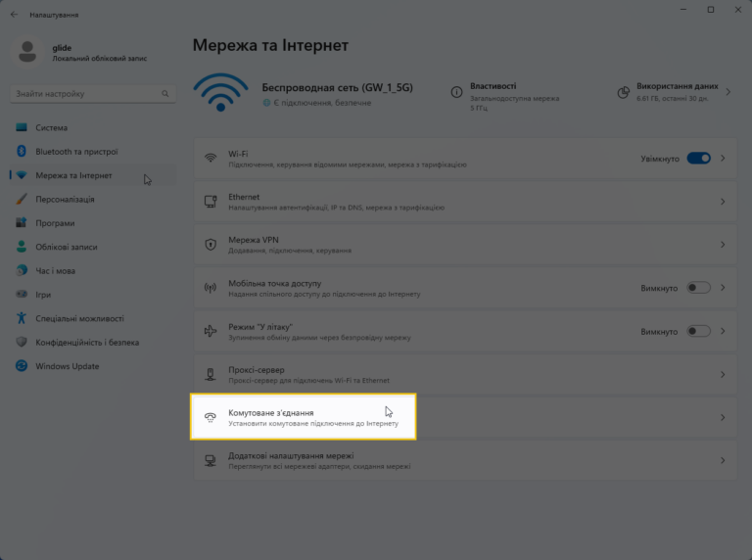Click the VPN shield icon
The width and height of the screenshot is (752, 560).
point(210,245)
